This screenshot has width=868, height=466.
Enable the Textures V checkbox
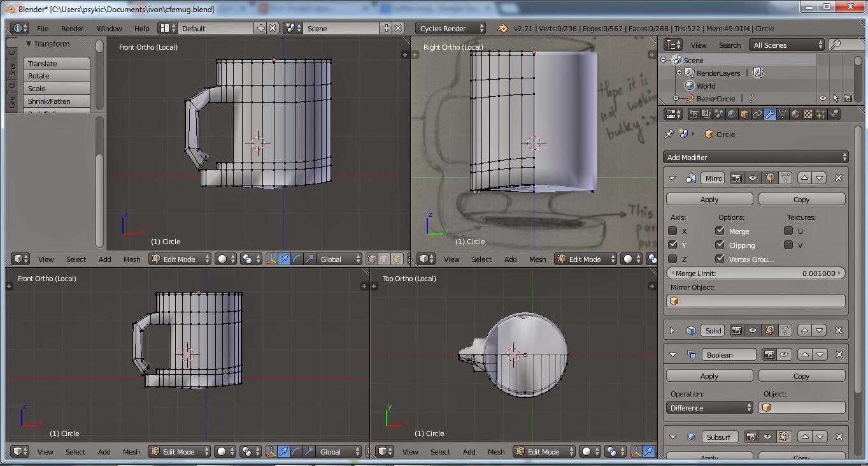click(x=788, y=245)
